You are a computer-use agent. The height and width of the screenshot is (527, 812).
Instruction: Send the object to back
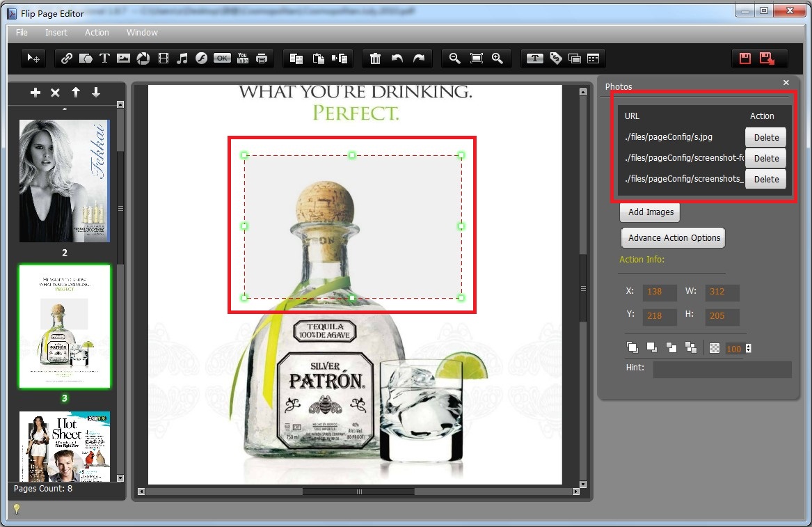coord(652,347)
